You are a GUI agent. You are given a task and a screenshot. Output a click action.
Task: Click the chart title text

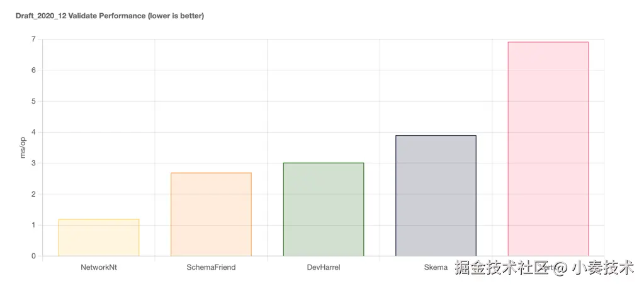110,16
